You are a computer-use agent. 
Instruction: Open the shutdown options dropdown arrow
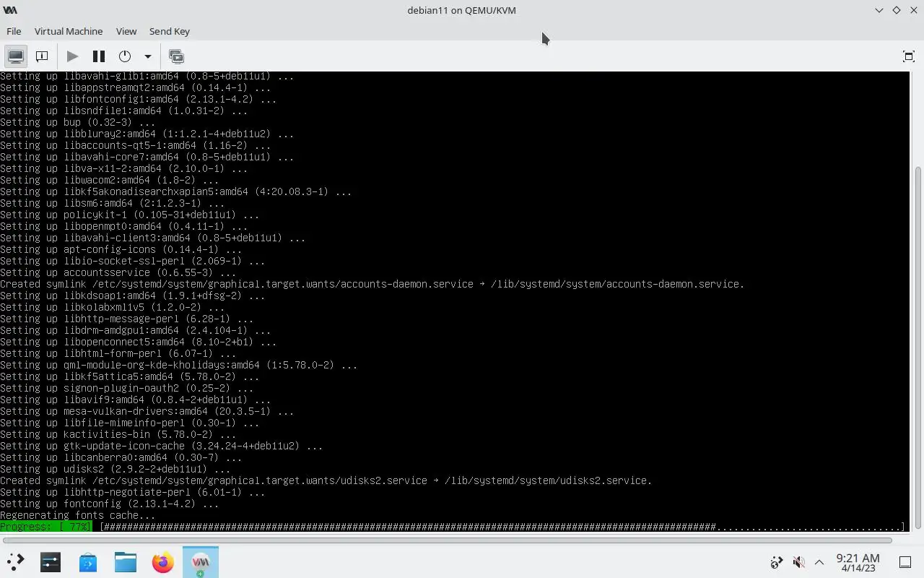coord(147,56)
